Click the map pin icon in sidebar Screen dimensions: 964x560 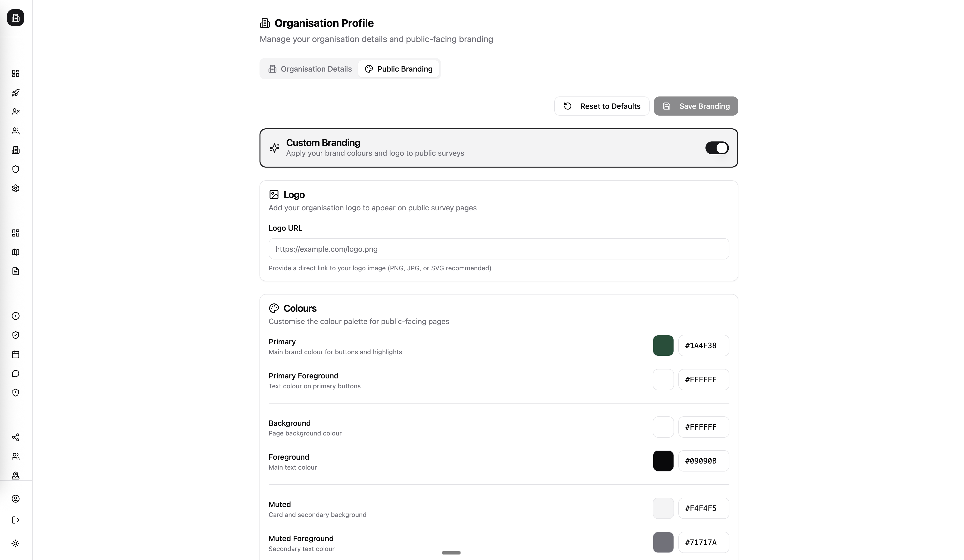[x=15, y=475]
